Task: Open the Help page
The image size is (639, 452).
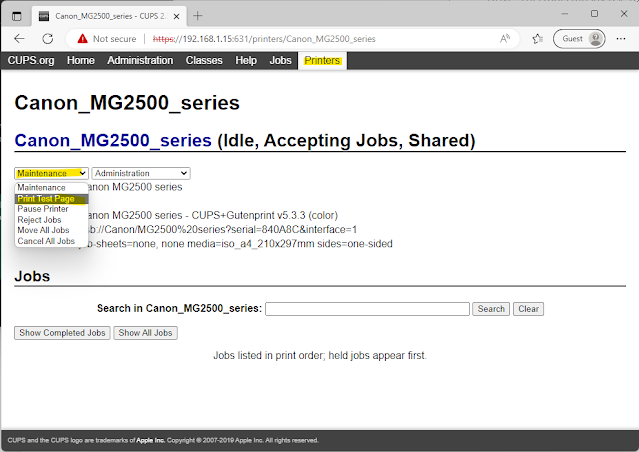Action: (x=246, y=60)
